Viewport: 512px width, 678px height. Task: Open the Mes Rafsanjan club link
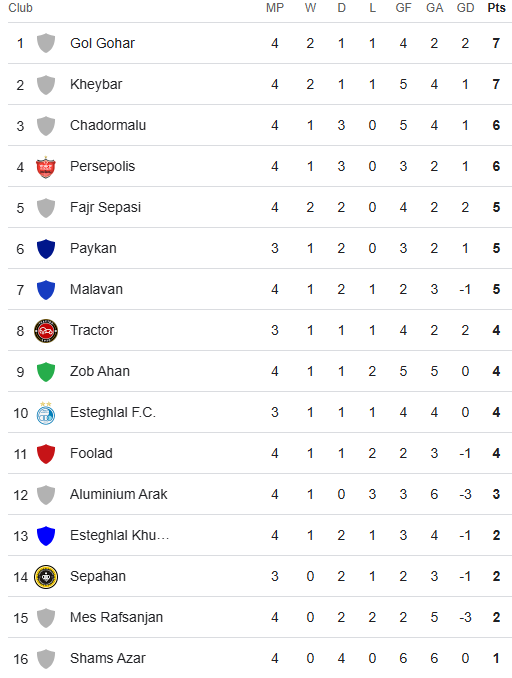pos(116,617)
